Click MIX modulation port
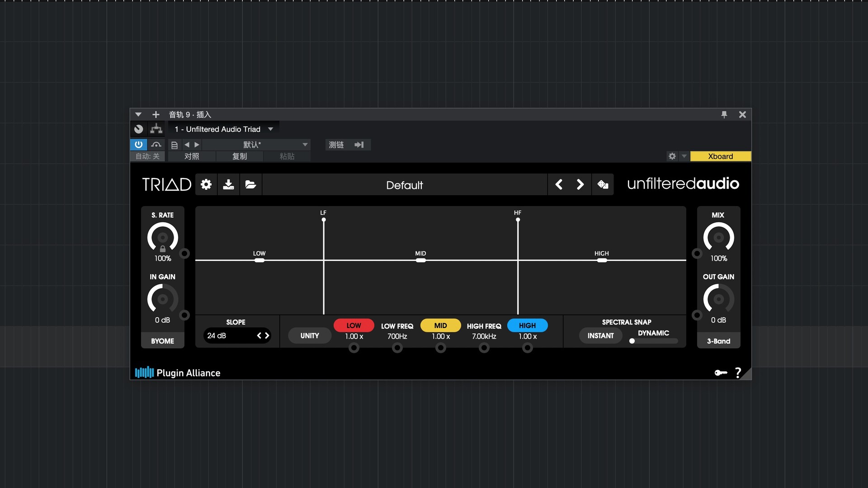Image resolution: width=868 pixels, height=488 pixels. [697, 253]
